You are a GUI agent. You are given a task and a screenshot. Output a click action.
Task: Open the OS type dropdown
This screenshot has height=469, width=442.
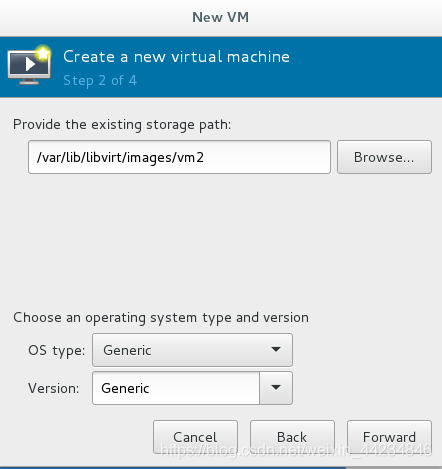[x=192, y=350]
